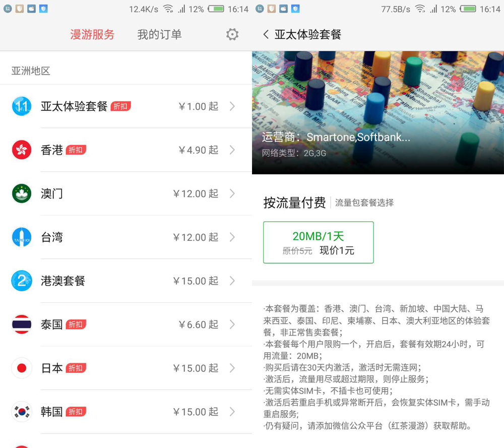This screenshot has width=504, height=448.
Task: Open the settings gear icon
Action: point(232,34)
